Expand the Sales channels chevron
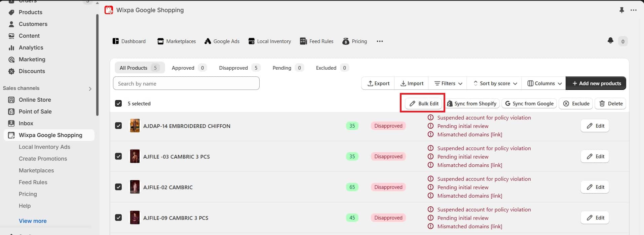The height and width of the screenshot is (235, 644). click(90, 89)
